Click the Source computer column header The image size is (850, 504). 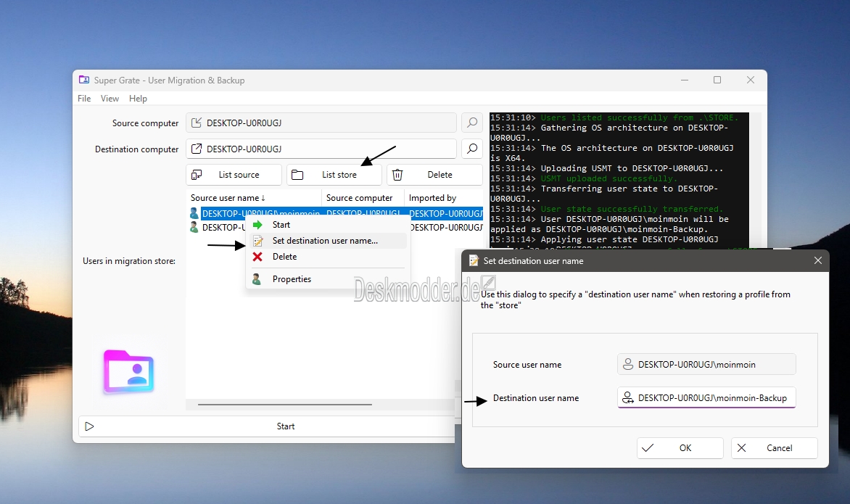pyautogui.click(x=363, y=198)
